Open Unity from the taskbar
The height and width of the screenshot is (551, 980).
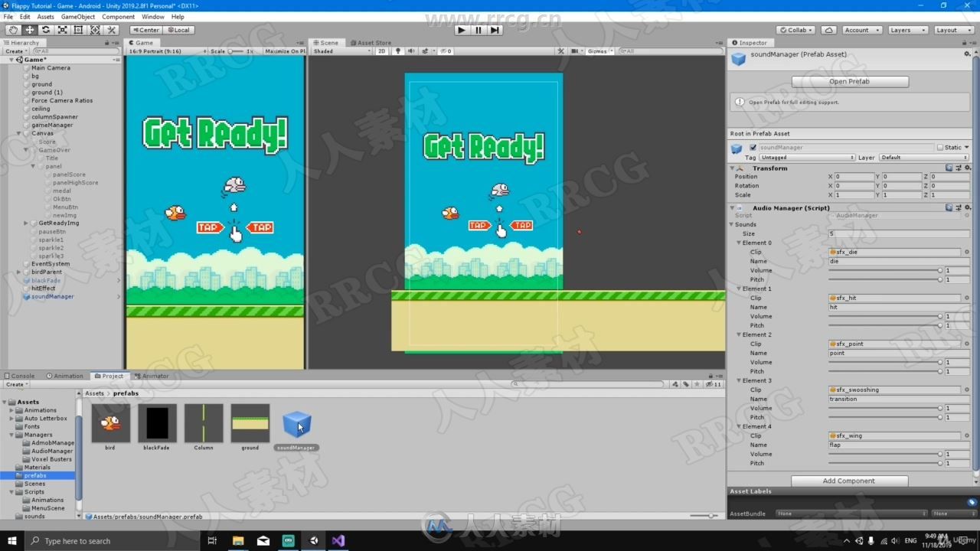(x=313, y=540)
